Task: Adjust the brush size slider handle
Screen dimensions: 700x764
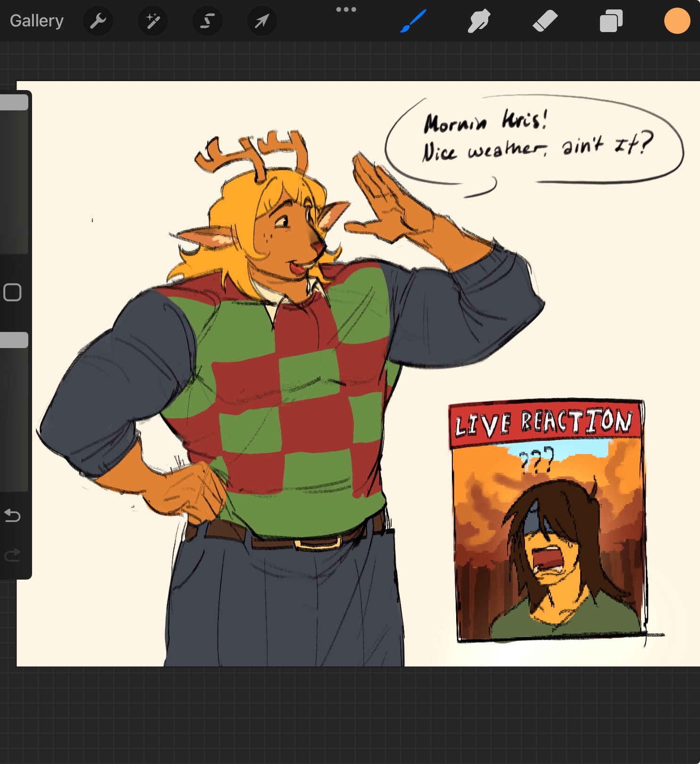Action: tap(14, 102)
